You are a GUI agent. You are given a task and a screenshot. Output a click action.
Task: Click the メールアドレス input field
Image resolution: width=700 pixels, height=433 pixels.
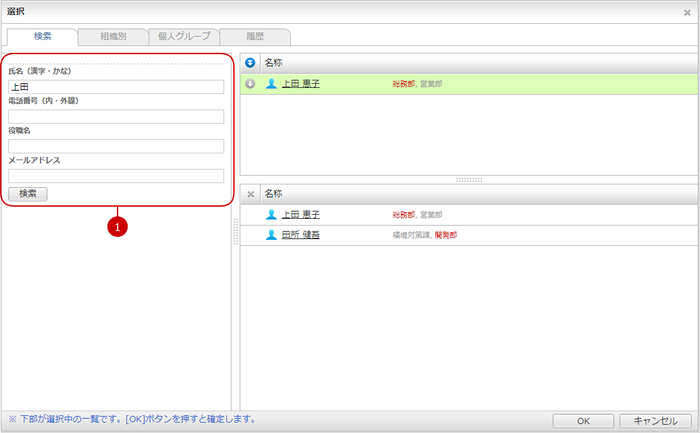tap(116, 175)
